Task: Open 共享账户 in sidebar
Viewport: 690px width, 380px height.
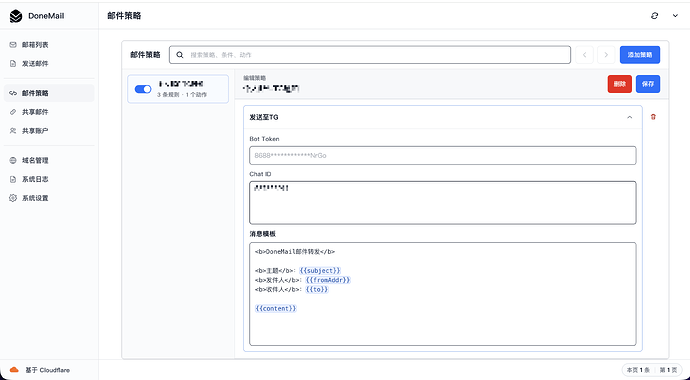Action: click(49, 131)
